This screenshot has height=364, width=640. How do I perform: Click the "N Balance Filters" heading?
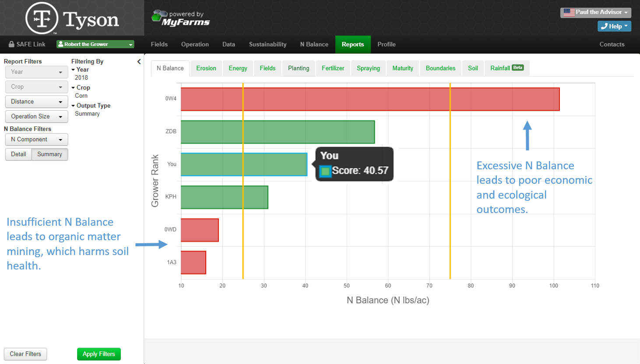point(28,129)
